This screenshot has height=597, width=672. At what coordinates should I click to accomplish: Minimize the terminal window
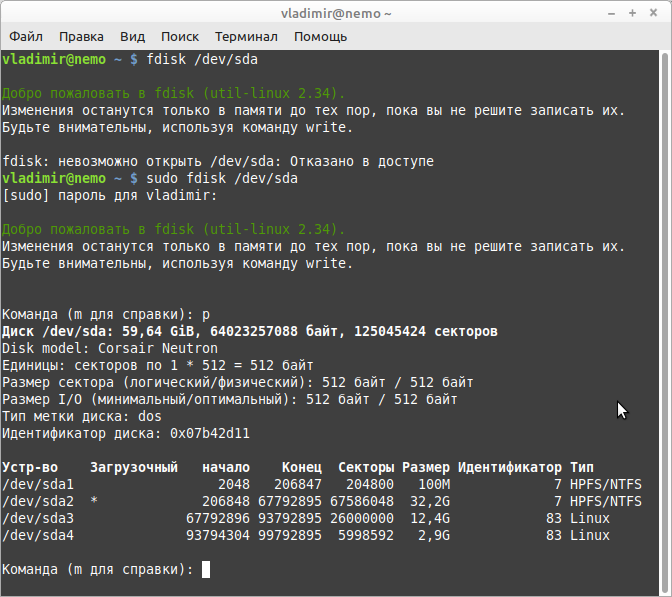pyautogui.click(x=612, y=14)
